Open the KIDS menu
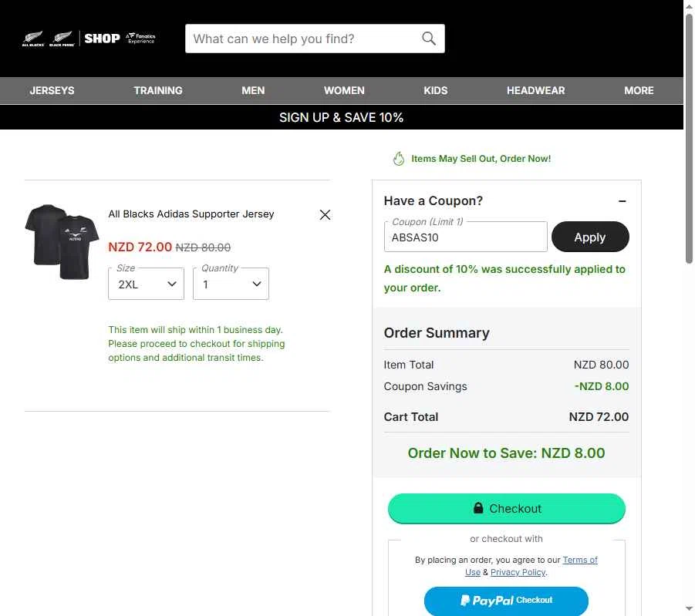This screenshot has width=695, height=616. 435,90
